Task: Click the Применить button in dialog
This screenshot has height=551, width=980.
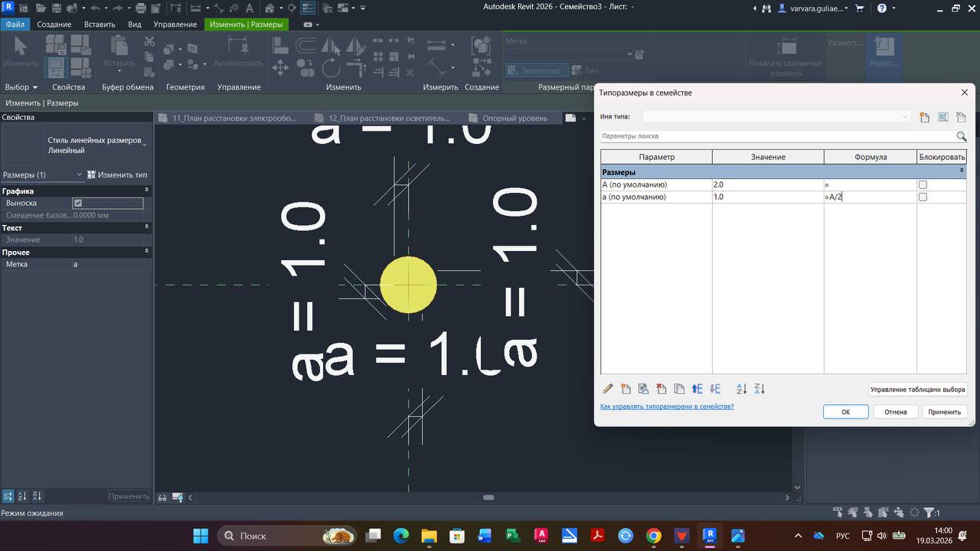Action: coord(944,412)
